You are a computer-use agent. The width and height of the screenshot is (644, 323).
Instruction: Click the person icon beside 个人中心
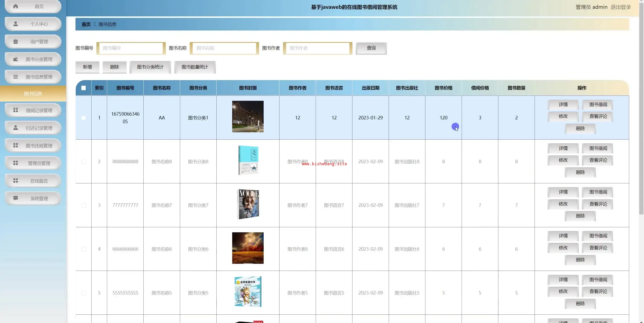click(16, 24)
